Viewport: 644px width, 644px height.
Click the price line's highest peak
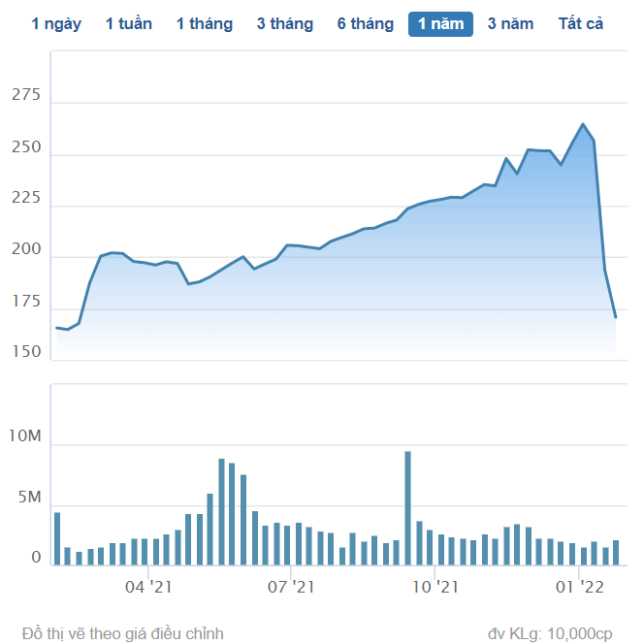583,124
